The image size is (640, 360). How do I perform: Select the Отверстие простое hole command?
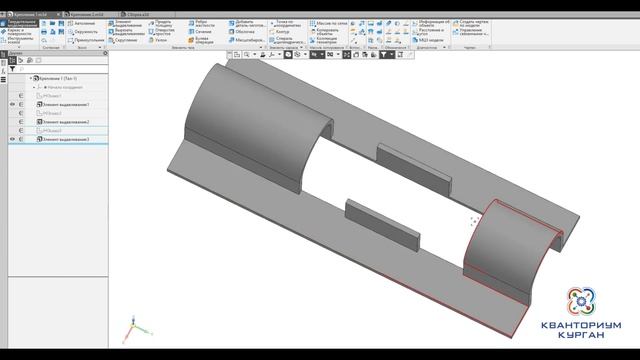tap(162, 32)
